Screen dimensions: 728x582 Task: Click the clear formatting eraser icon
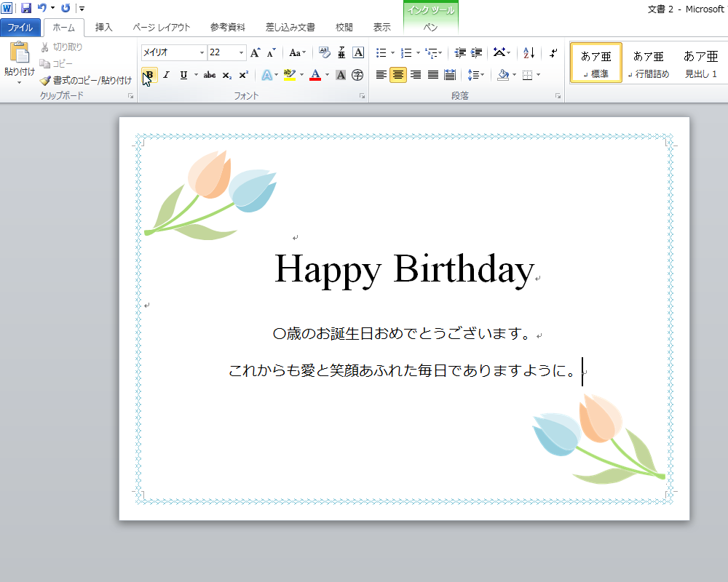click(325, 52)
